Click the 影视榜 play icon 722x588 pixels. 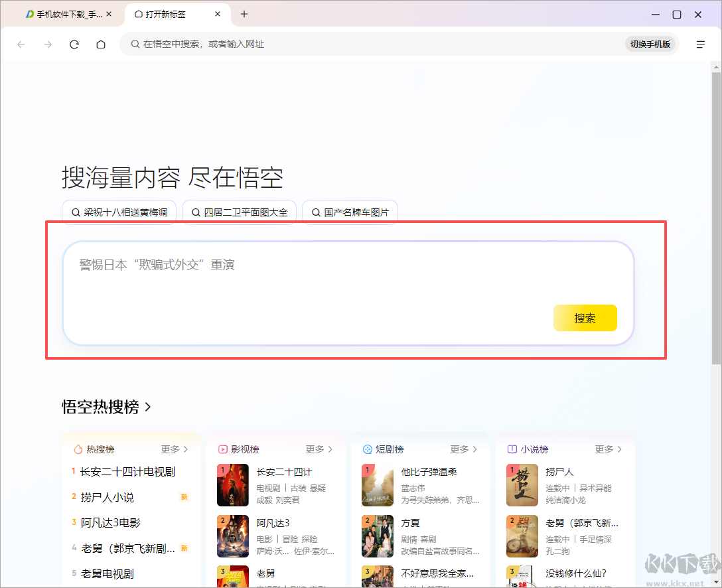pyautogui.click(x=223, y=449)
